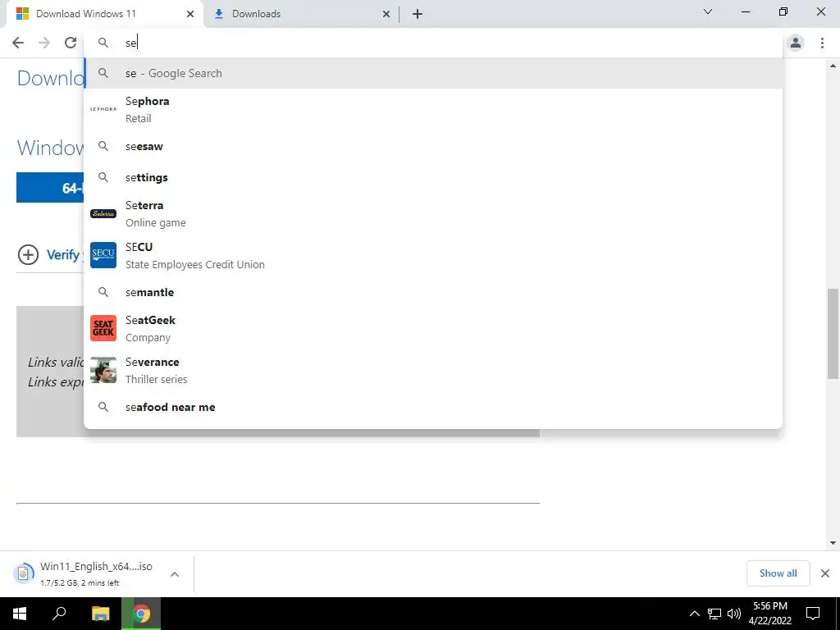
Task: Choose the settings search suggestion
Action: click(x=433, y=177)
